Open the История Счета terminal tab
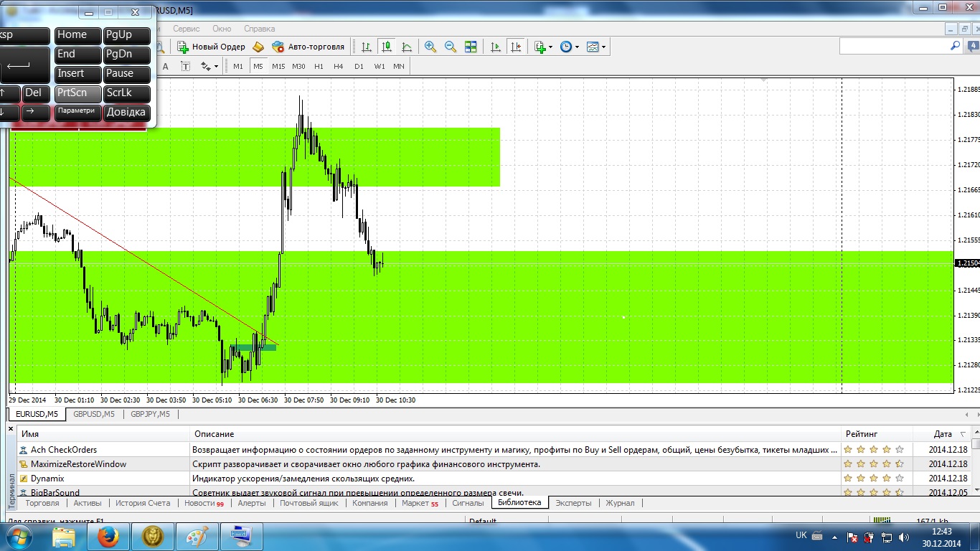Image resolution: width=980 pixels, height=551 pixels. tap(143, 503)
